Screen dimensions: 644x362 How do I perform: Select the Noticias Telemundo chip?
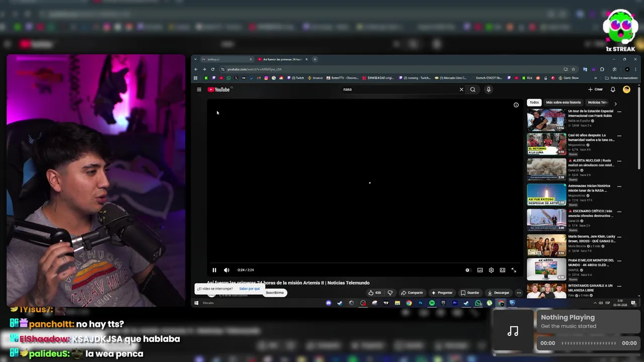click(x=598, y=103)
